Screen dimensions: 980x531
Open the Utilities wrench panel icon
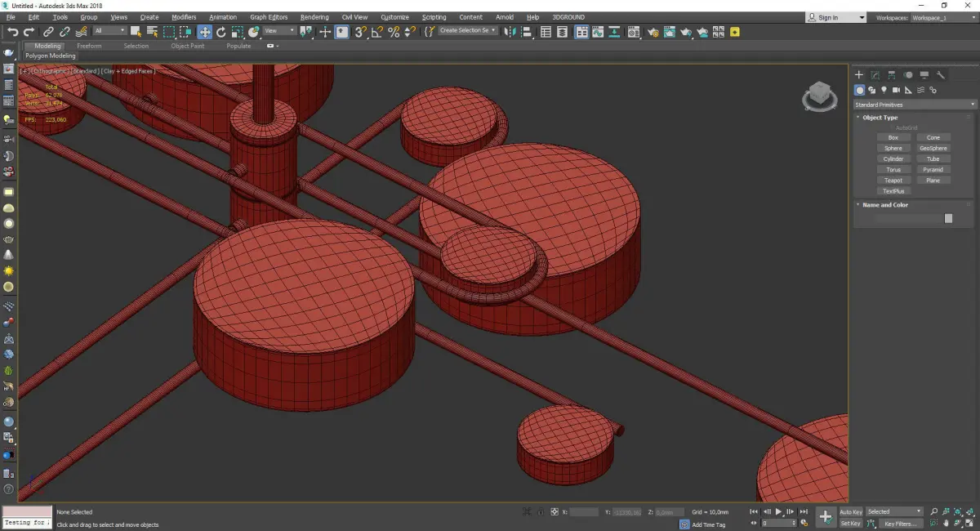click(941, 75)
